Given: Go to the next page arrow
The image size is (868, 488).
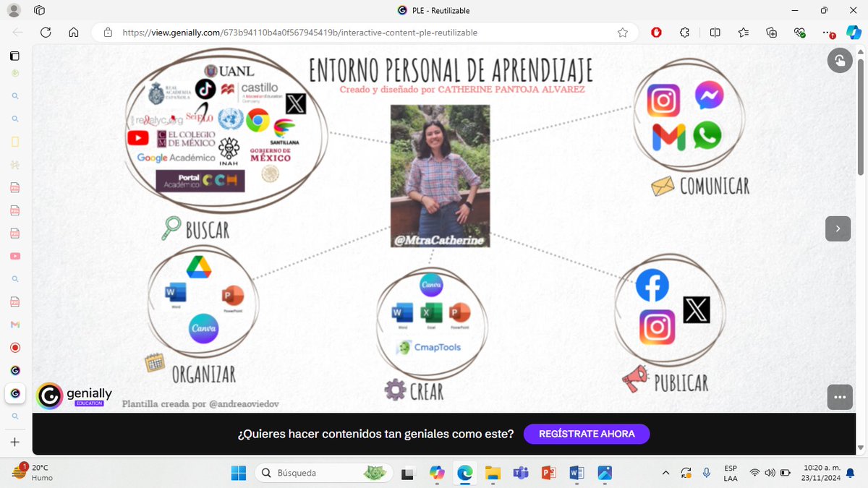Looking at the screenshot, I should (x=838, y=228).
